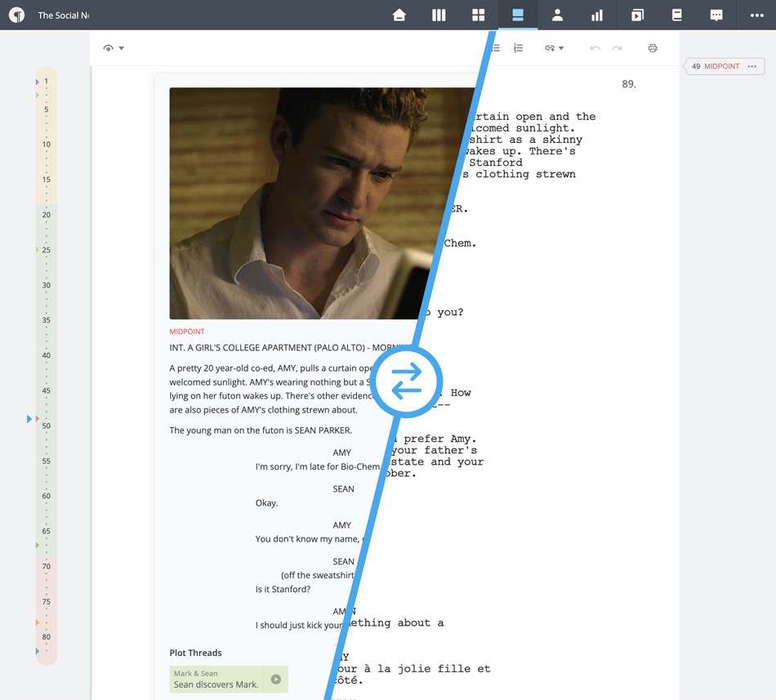Jump to scene 70 on the timeline
This screenshot has width=776, height=700.
pyautogui.click(x=46, y=566)
